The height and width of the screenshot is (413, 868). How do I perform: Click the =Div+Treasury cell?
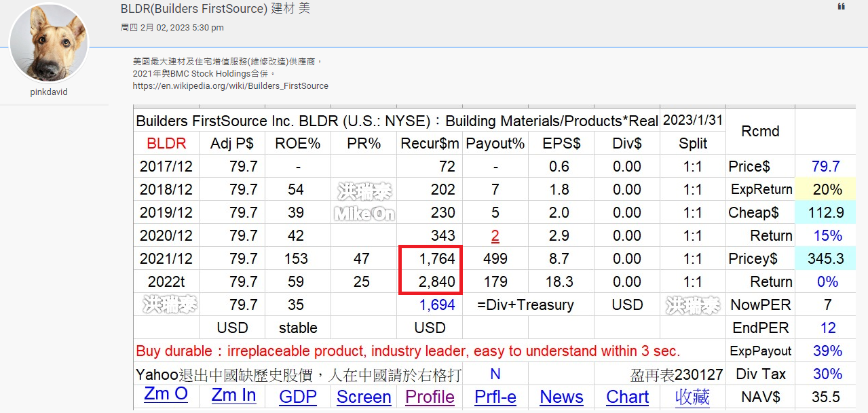tap(526, 304)
